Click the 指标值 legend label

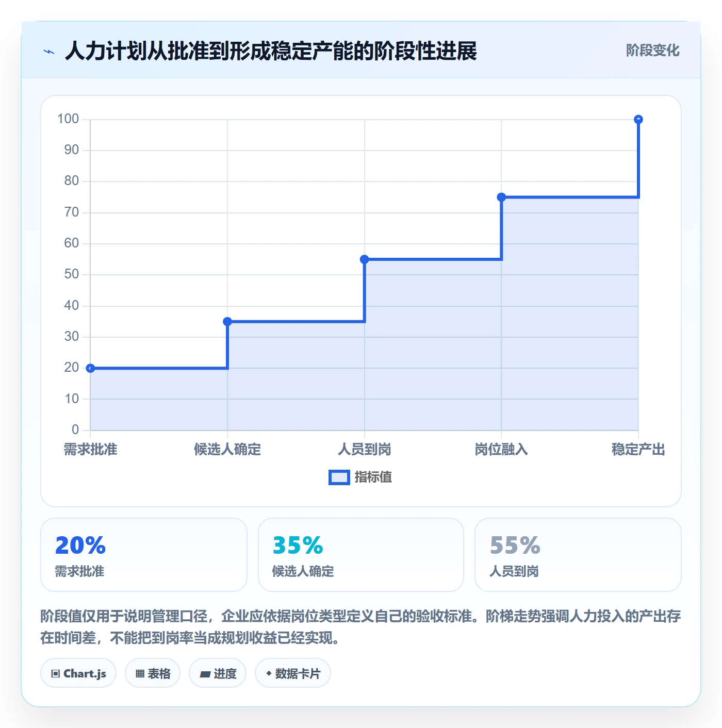coord(373,477)
